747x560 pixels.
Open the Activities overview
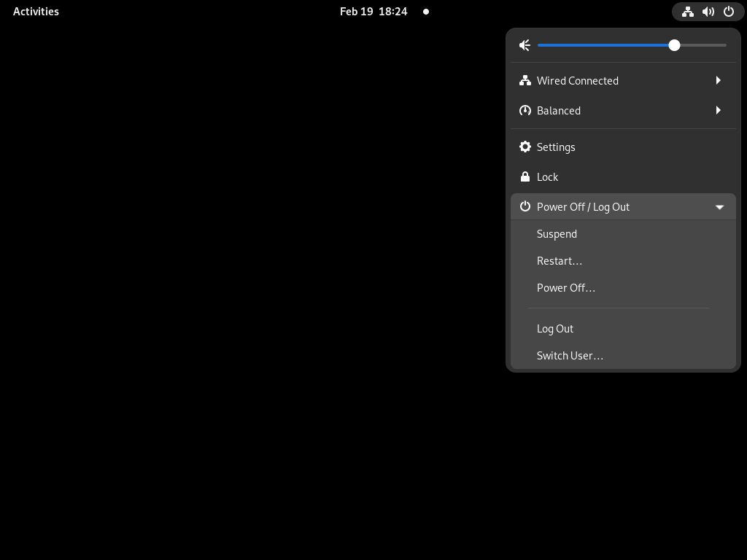36,12
